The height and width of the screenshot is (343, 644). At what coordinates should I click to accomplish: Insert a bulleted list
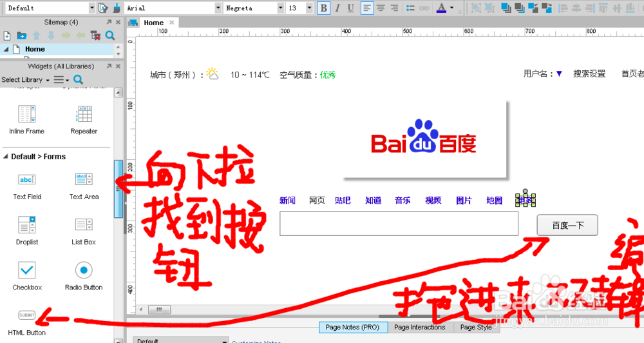tap(410, 8)
